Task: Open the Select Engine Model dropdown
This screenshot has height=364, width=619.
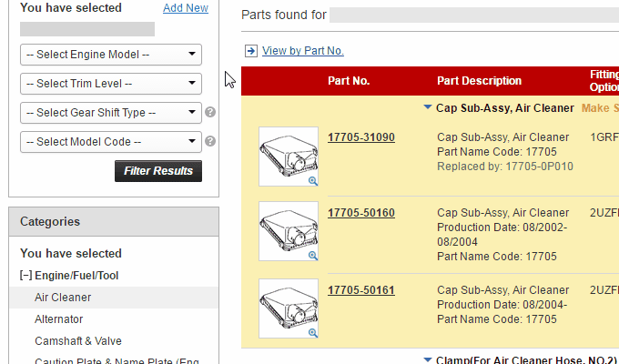Action: click(110, 55)
